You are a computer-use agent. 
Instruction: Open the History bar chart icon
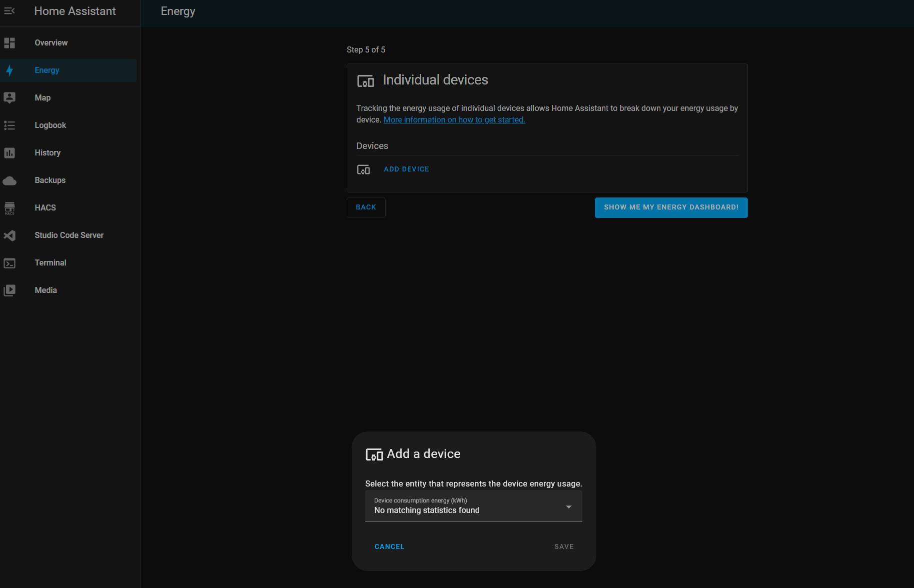click(x=10, y=153)
